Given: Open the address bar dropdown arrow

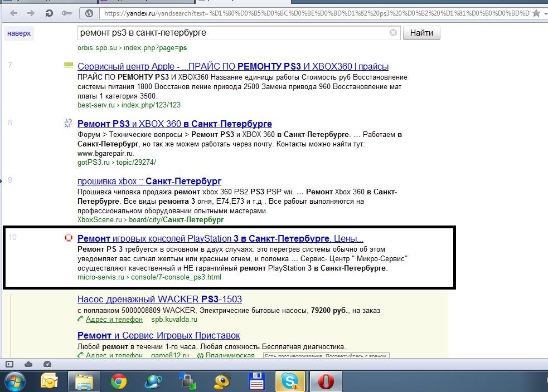Looking at the screenshot, I should click(545, 13).
